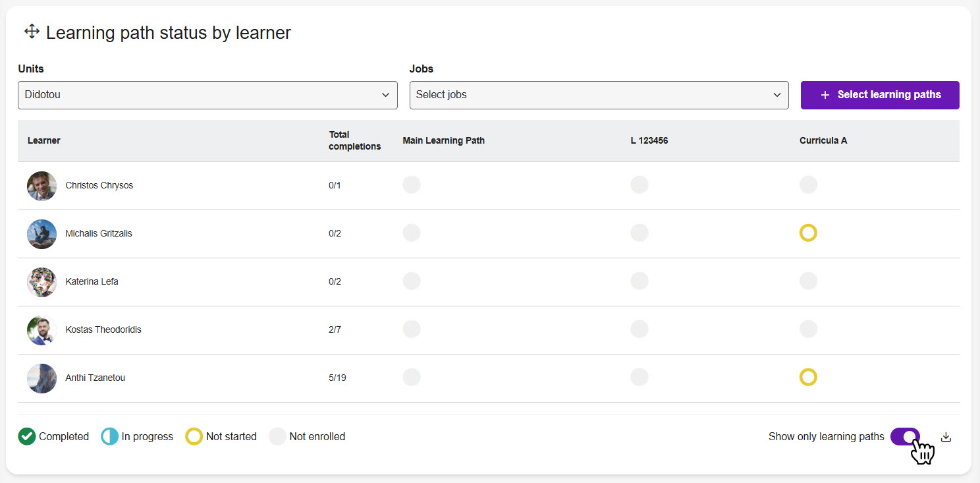
Task: Select learner name Kostas Theodoridis
Action: coord(103,329)
